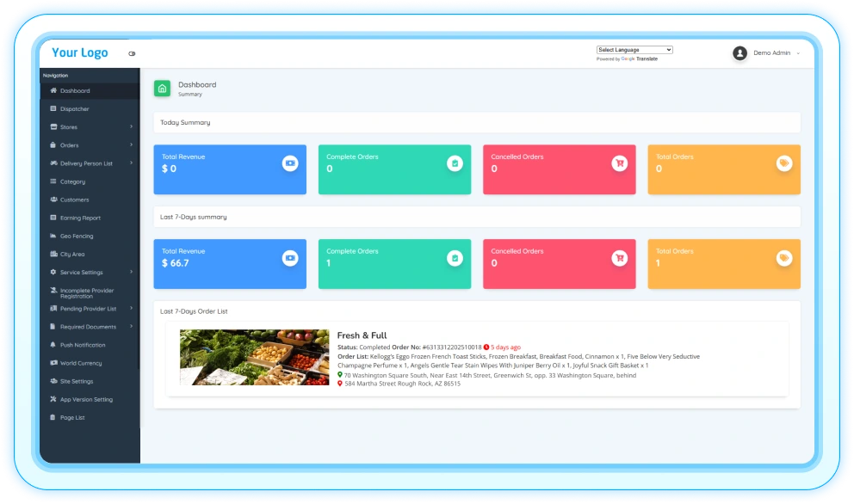Open Dashboard menu item
Viewport: 854px width, 504px height.
coord(90,90)
